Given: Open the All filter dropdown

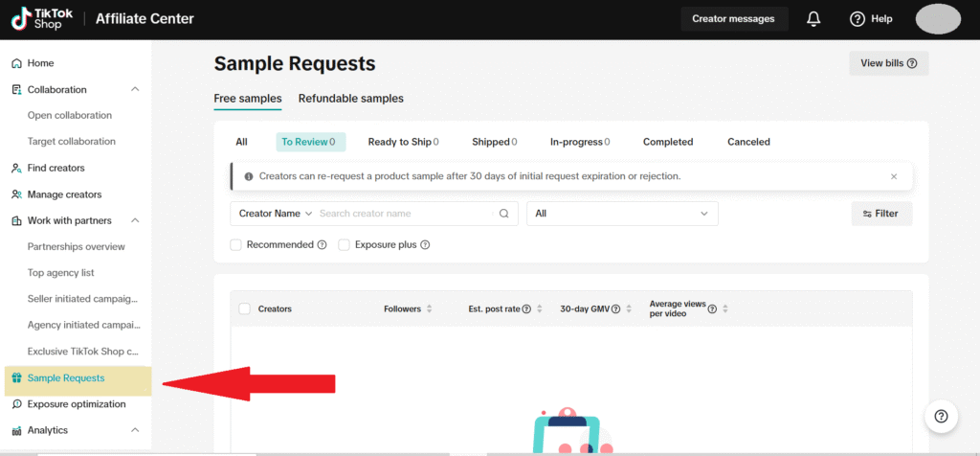Looking at the screenshot, I should click(x=622, y=214).
